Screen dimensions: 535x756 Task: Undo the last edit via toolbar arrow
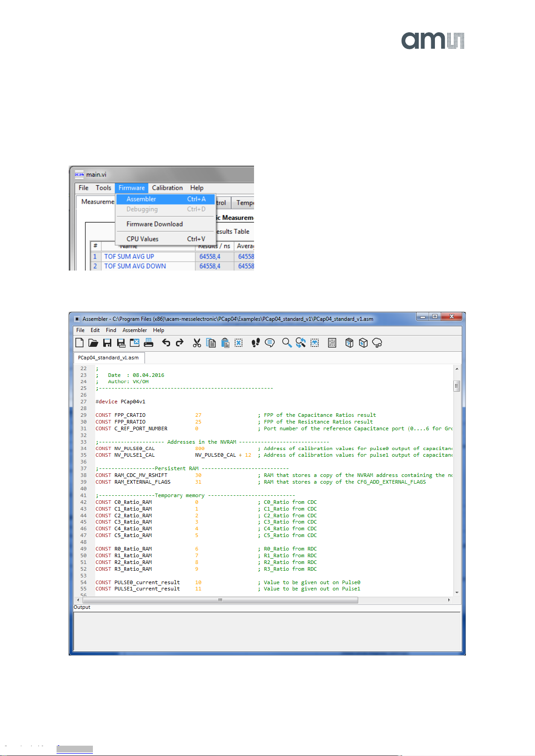pos(166,343)
